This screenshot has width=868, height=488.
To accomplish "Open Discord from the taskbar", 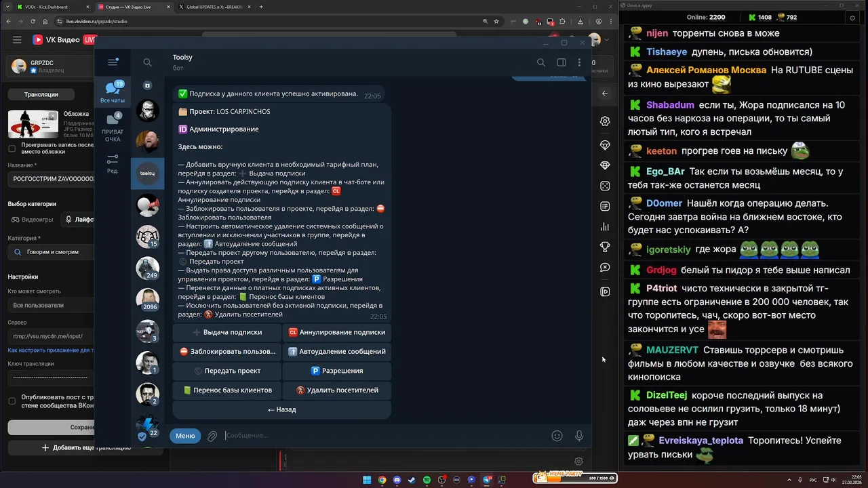I will (397, 480).
